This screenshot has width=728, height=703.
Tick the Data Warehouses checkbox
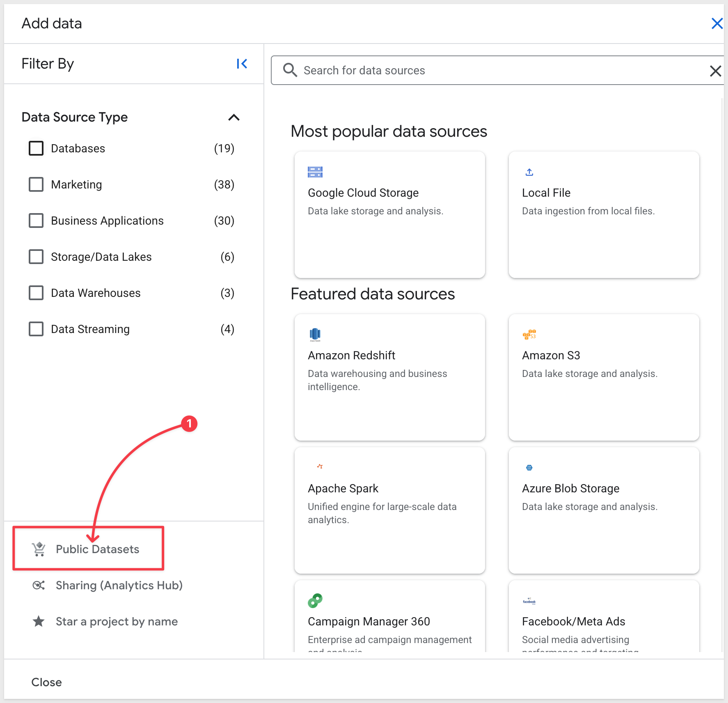36,293
